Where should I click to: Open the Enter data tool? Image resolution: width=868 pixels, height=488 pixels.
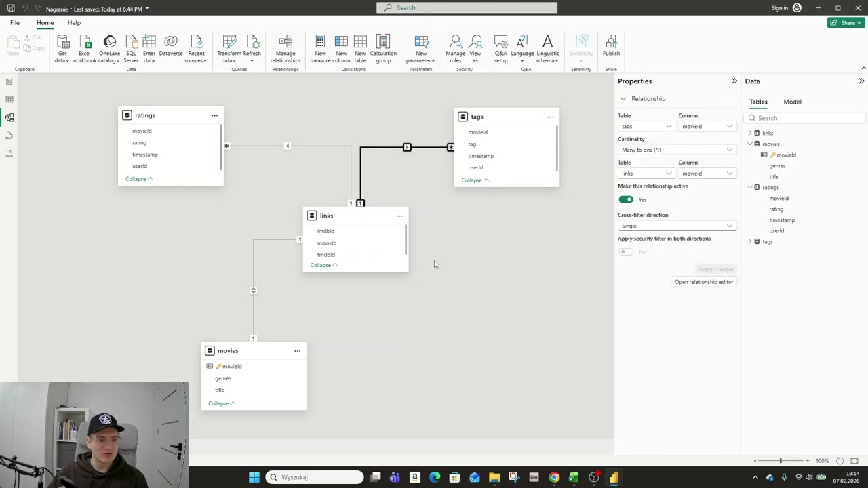tap(149, 49)
